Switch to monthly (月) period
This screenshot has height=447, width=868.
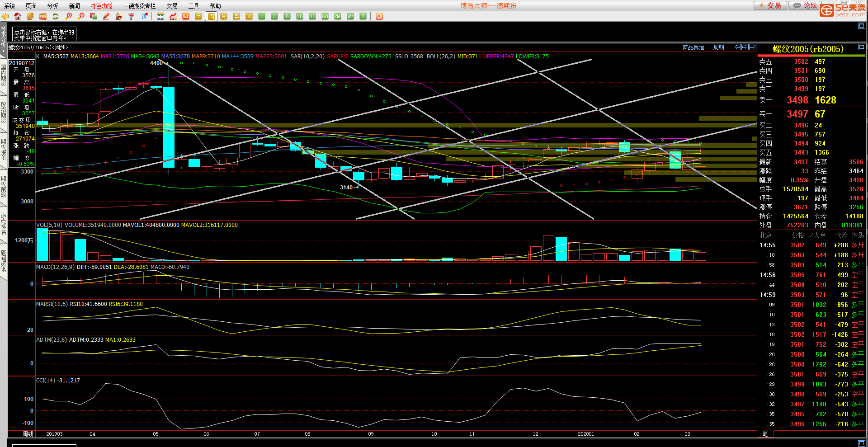pyautogui.click(x=224, y=16)
